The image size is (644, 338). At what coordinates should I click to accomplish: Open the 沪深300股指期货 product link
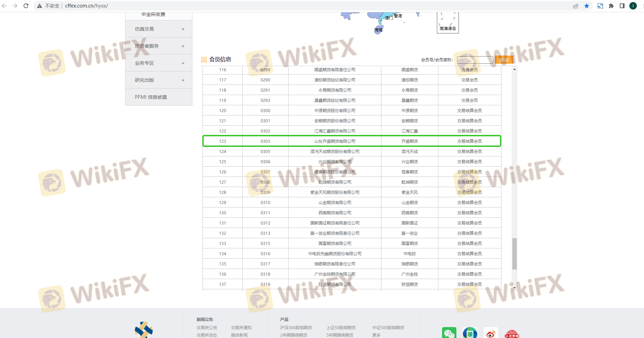pos(296,327)
